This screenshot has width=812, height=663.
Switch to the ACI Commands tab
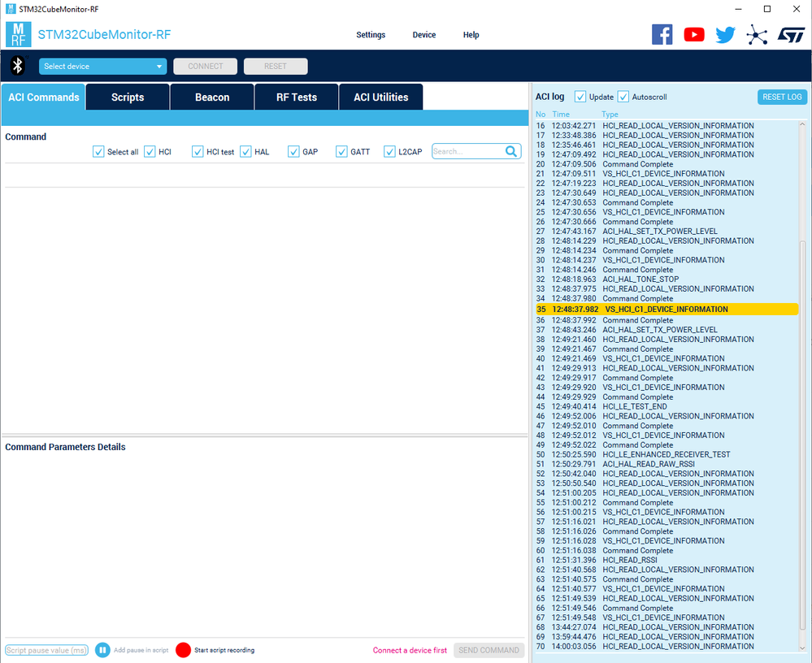pyautogui.click(x=44, y=97)
